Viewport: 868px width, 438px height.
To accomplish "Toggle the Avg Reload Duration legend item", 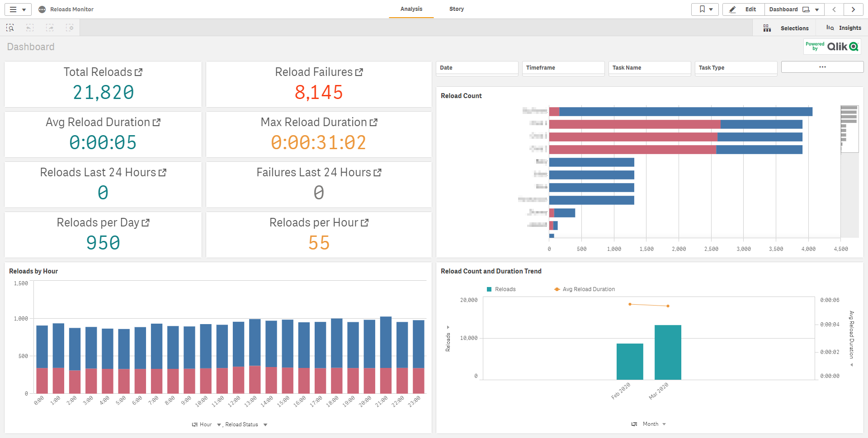I will [x=585, y=289].
